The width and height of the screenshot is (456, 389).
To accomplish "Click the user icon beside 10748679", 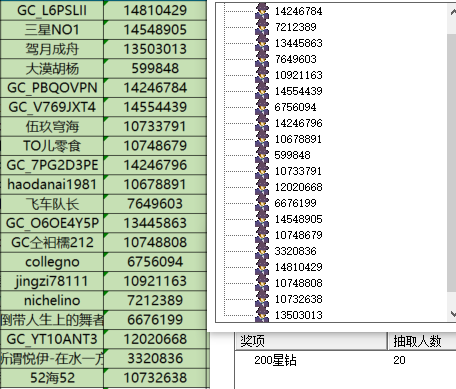I will coord(262,235).
